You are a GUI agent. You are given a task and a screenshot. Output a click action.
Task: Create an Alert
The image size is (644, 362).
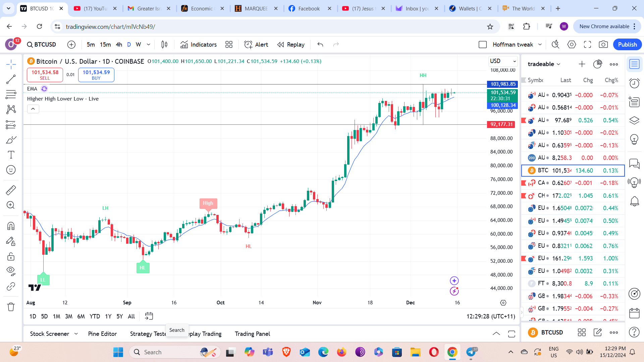(256, 45)
